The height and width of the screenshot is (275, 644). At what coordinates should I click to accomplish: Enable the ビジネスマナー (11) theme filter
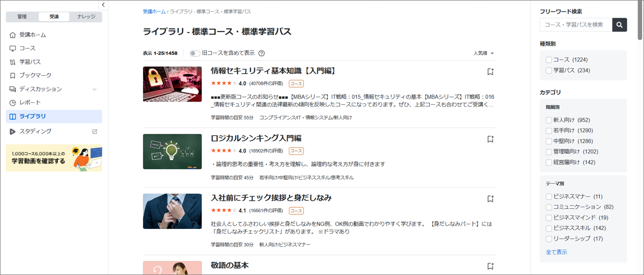pyautogui.click(x=549, y=197)
